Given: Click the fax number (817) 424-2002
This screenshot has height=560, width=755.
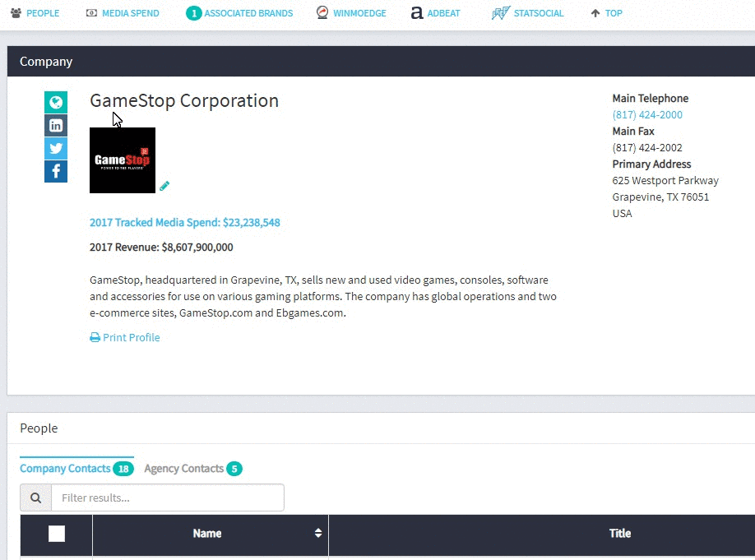Looking at the screenshot, I should [647, 147].
